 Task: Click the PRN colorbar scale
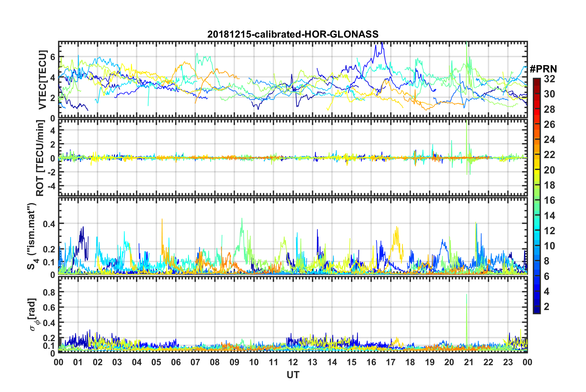tap(536, 196)
